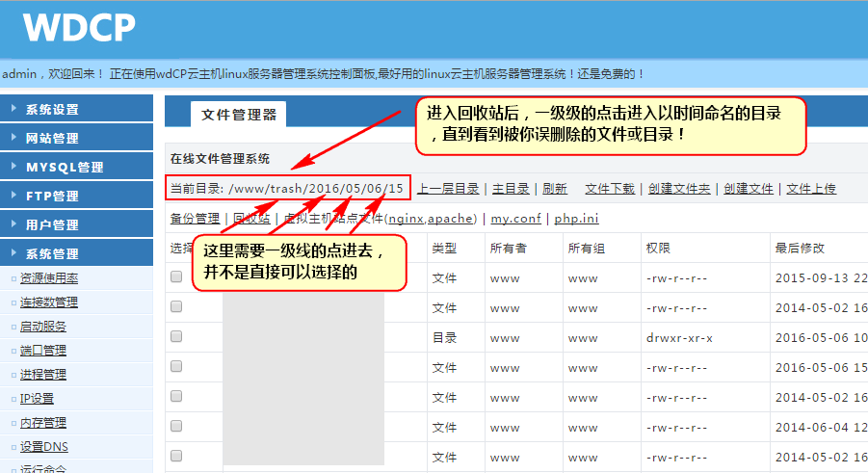Click the icon beside 连接数管理

[x=13, y=302]
